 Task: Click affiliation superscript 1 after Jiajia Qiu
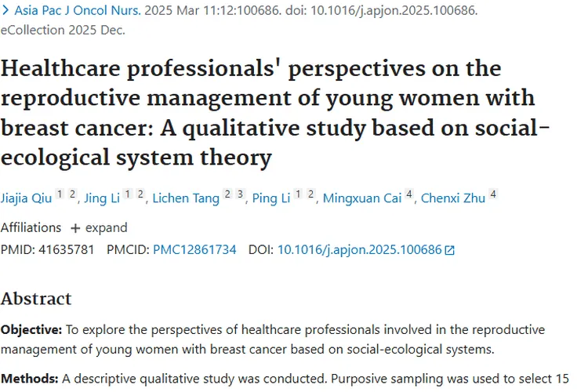pos(60,194)
